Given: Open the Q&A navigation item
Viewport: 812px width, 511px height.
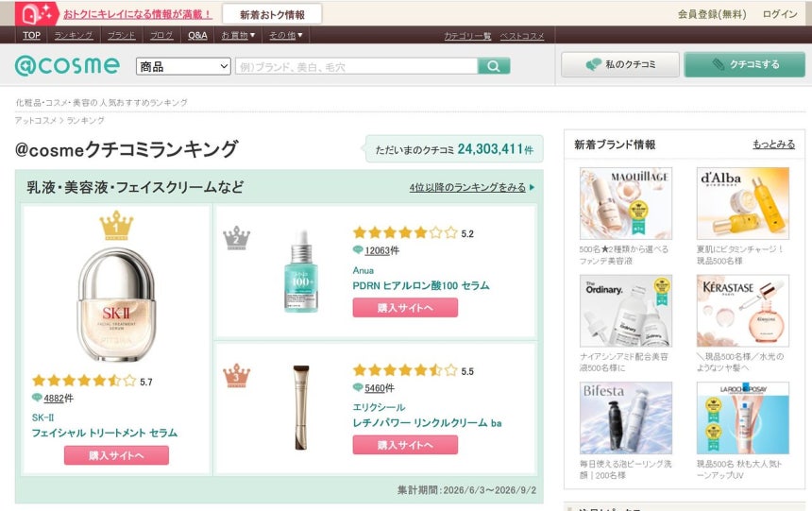Looking at the screenshot, I should [197, 35].
